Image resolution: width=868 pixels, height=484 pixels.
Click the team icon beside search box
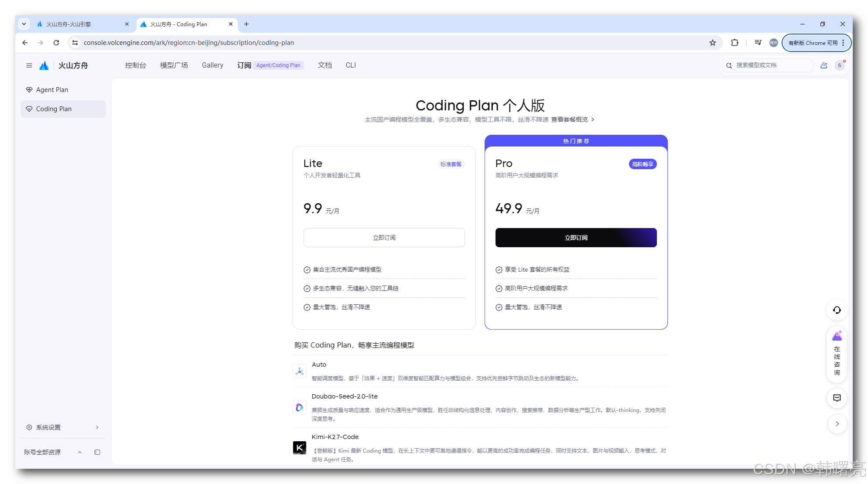tap(824, 65)
